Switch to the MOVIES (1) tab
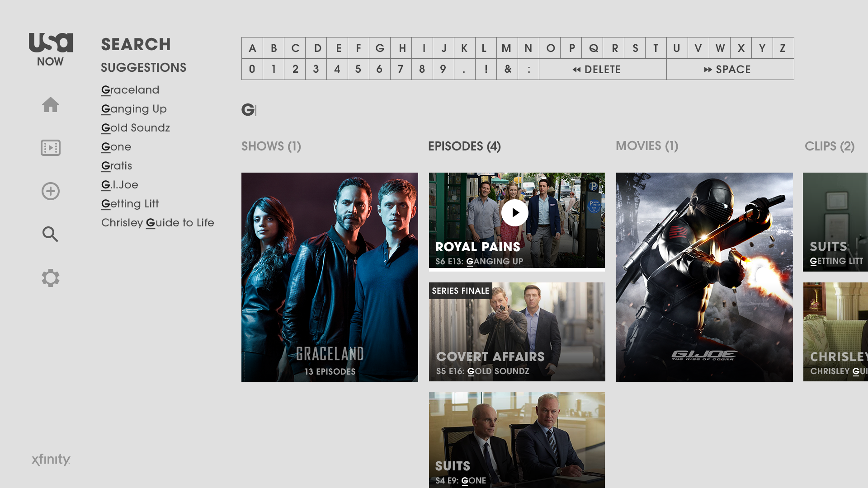This screenshot has height=488, width=868. pos(647,146)
